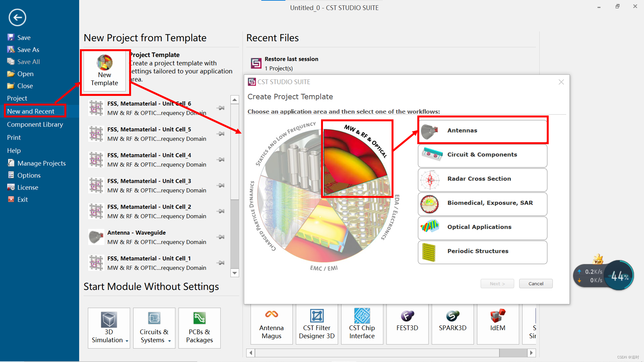This screenshot has width=644, height=362.
Task: Expand the Circuits & Systems dropdown
Action: pyautogui.click(x=169, y=341)
